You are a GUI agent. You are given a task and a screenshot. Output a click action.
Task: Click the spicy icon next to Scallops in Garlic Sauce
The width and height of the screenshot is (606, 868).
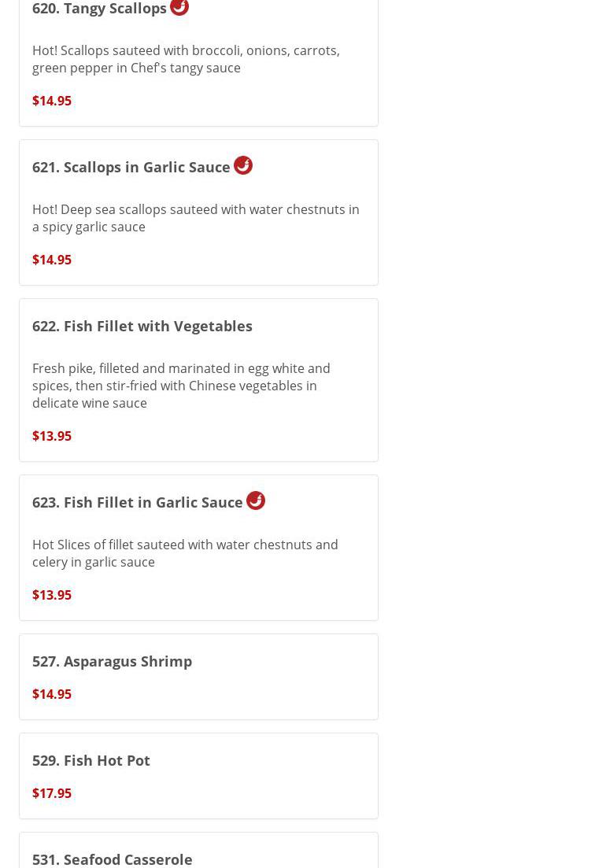242,165
